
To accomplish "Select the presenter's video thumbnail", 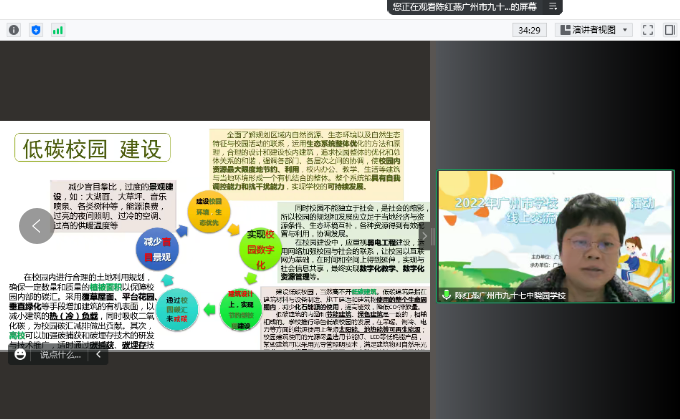I will [x=555, y=236].
